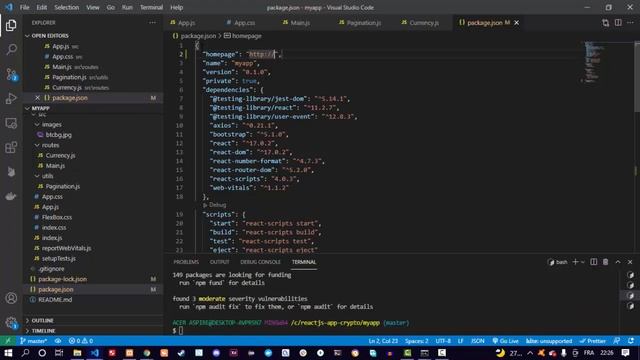Screen dimensions: 640x360
Task: Open the Windows Start menu
Action: click(8, 353)
